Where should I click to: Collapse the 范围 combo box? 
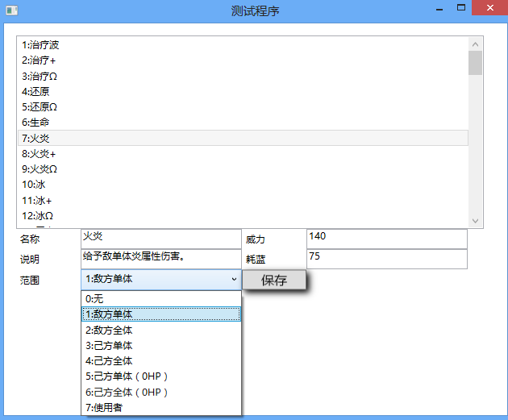pos(161,280)
